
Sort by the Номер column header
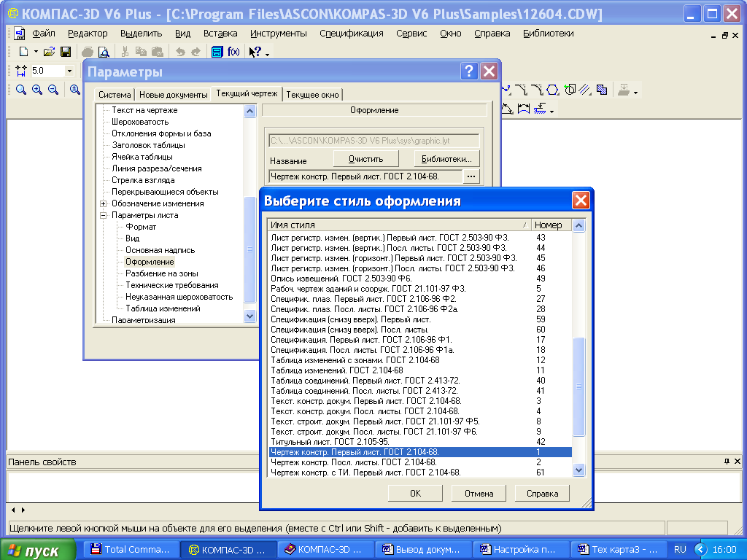click(551, 225)
